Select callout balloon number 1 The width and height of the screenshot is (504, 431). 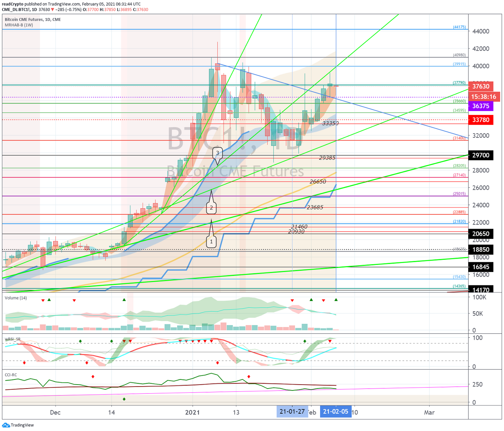[211, 241]
